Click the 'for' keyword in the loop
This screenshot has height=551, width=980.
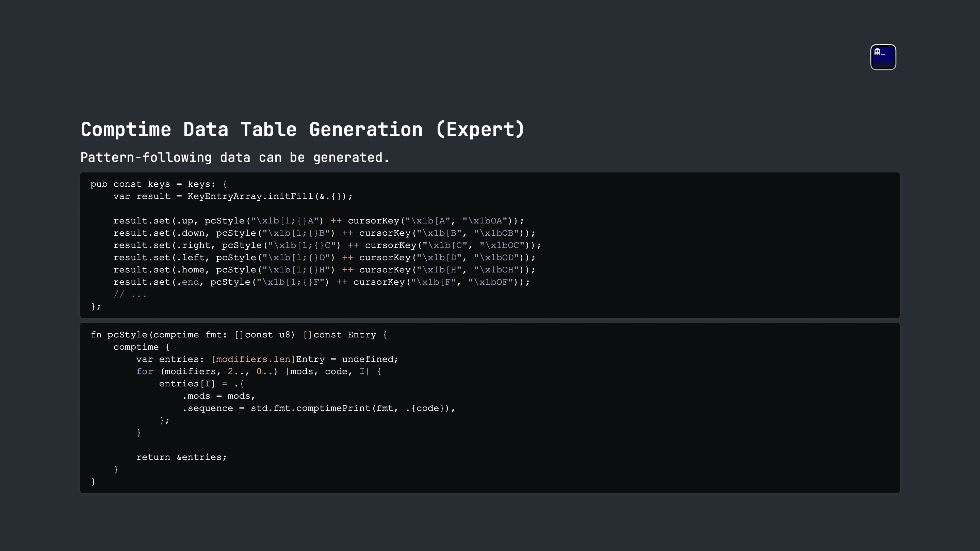click(145, 371)
